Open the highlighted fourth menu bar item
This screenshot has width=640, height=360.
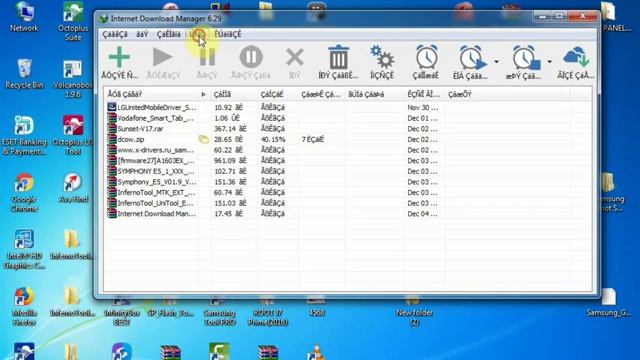(198, 34)
